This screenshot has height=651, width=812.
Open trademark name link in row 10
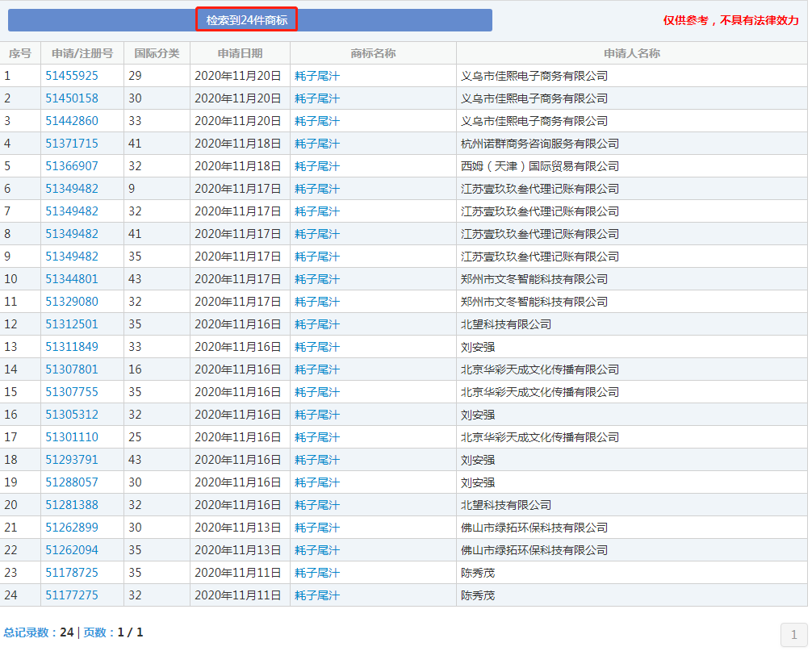317,279
